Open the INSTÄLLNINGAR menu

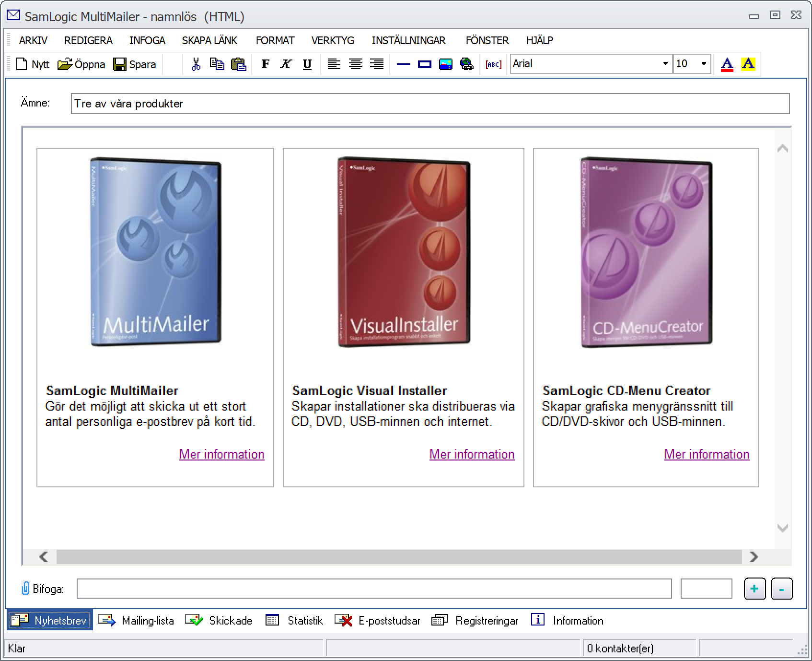click(x=408, y=40)
